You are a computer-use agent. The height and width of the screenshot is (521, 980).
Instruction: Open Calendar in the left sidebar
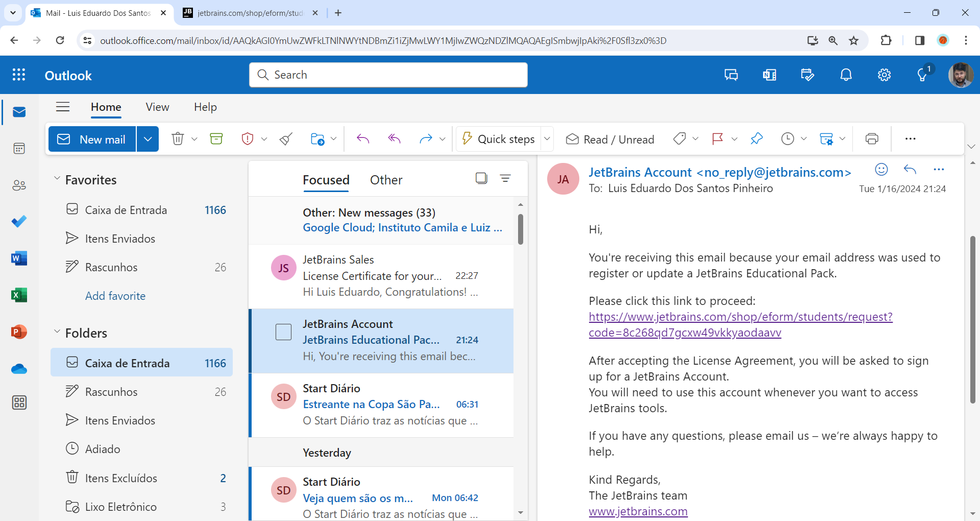(19, 149)
